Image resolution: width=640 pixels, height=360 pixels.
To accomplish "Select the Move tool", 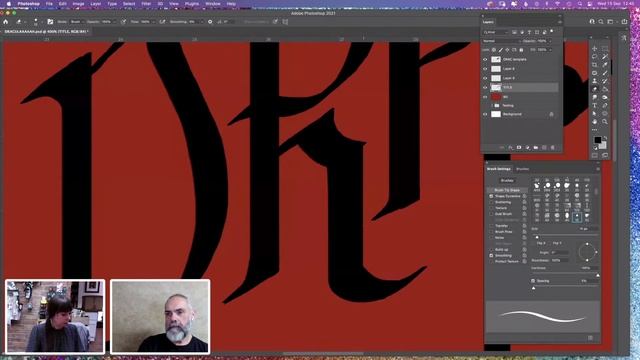I will tap(595, 49).
